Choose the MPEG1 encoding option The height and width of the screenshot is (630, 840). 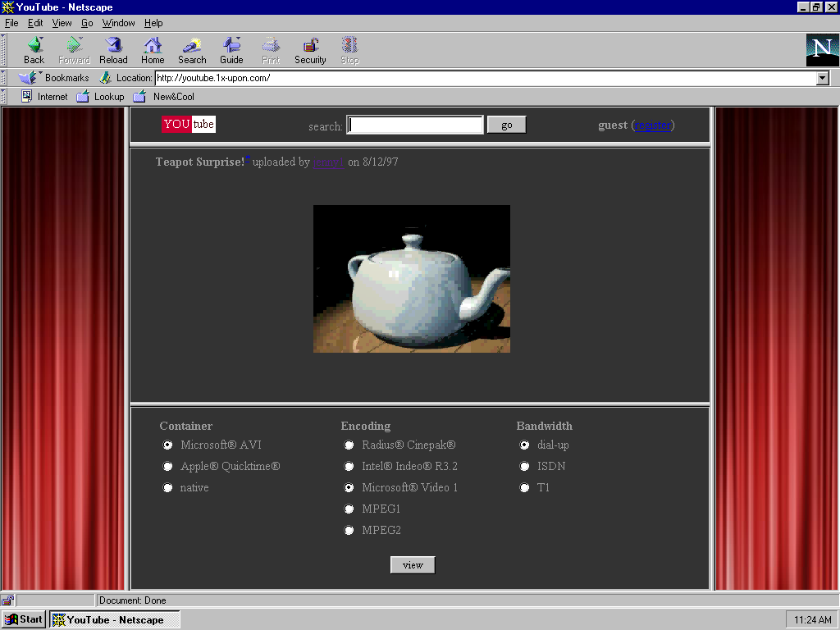click(349, 509)
